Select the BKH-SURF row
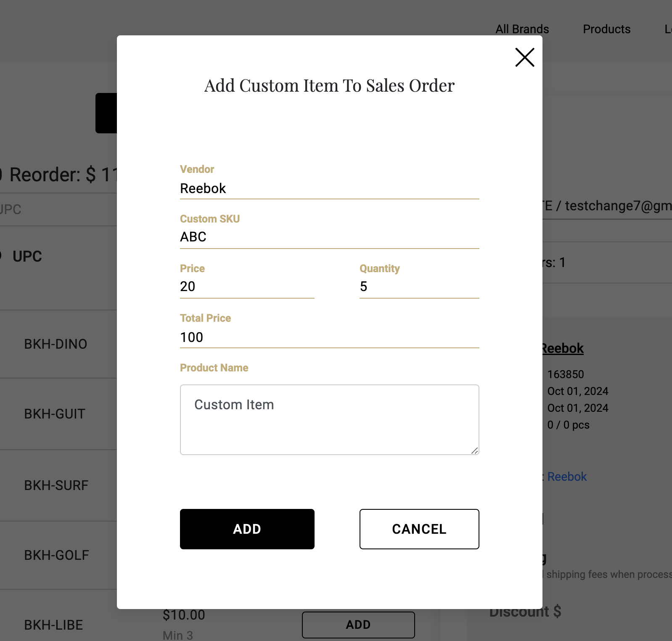This screenshot has height=641, width=672. 56,485
